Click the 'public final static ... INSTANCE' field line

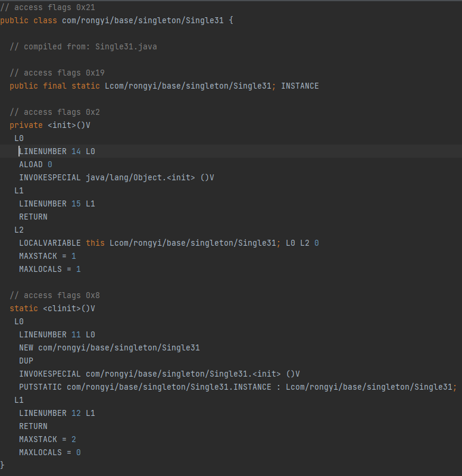point(164,86)
